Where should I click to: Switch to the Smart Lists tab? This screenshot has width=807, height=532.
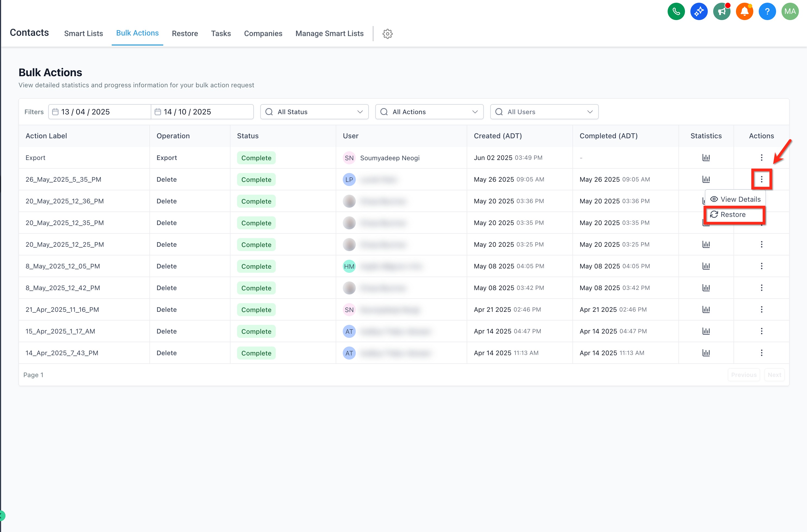pos(84,34)
